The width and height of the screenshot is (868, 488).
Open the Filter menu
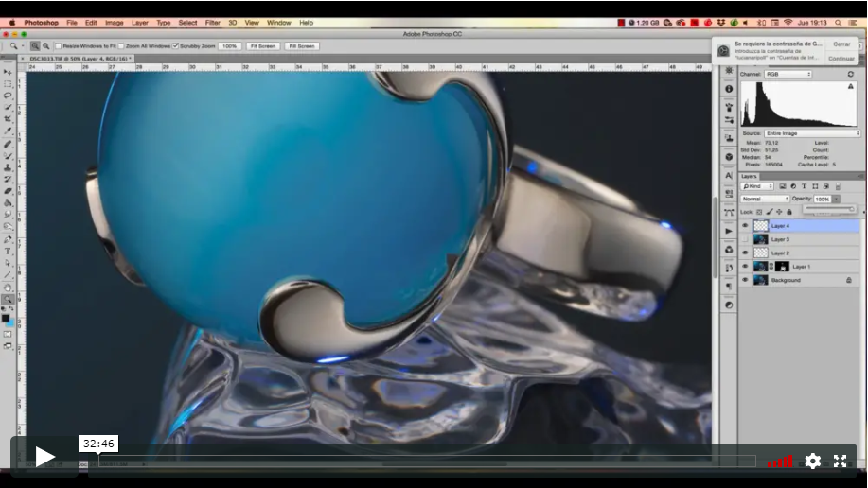213,23
